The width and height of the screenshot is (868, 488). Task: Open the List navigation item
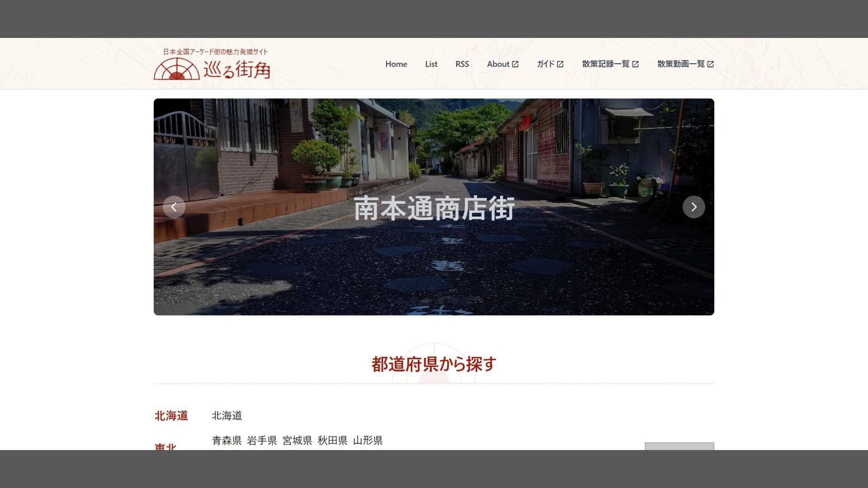coord(431,64)
